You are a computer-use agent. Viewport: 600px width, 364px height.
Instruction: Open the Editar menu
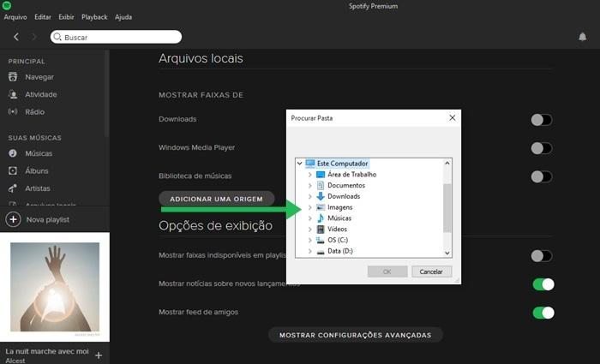click(x=43, y=17)
